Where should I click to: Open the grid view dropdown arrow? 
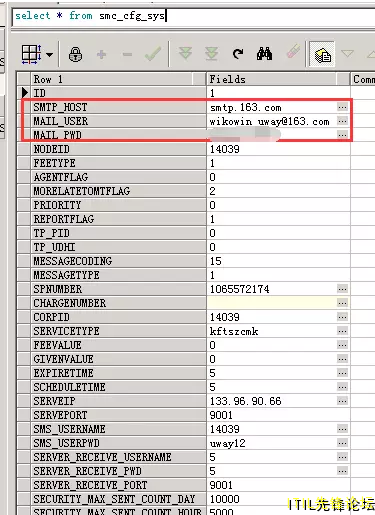tap(49, 54)
